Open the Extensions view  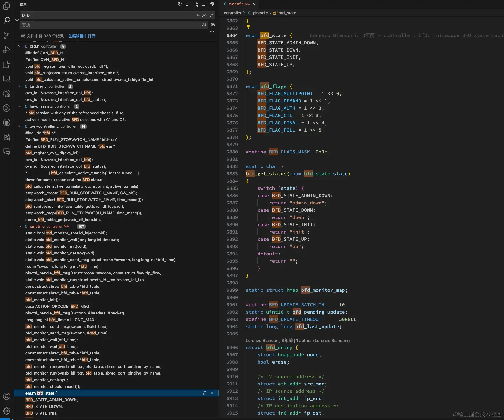click(6, 64)
